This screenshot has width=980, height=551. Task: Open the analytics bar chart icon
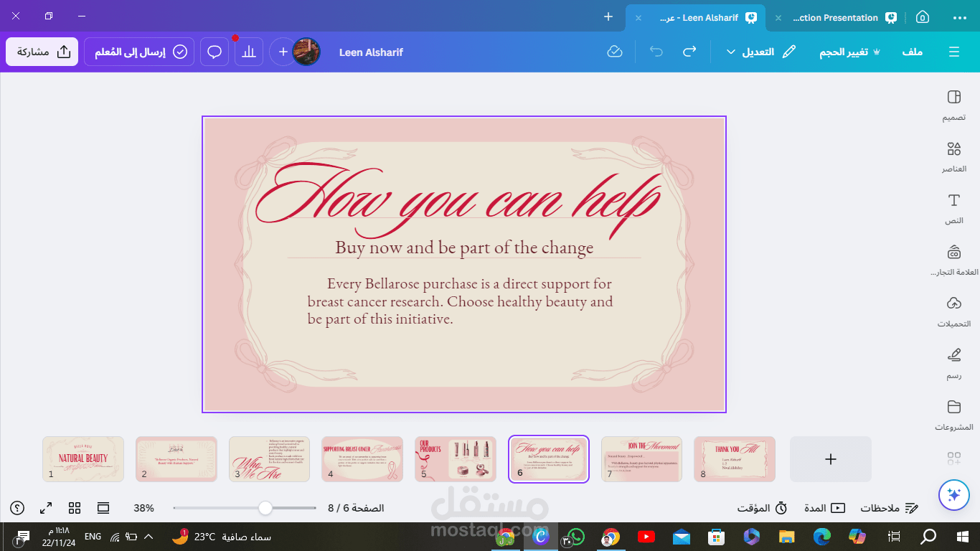pos(249,52)
